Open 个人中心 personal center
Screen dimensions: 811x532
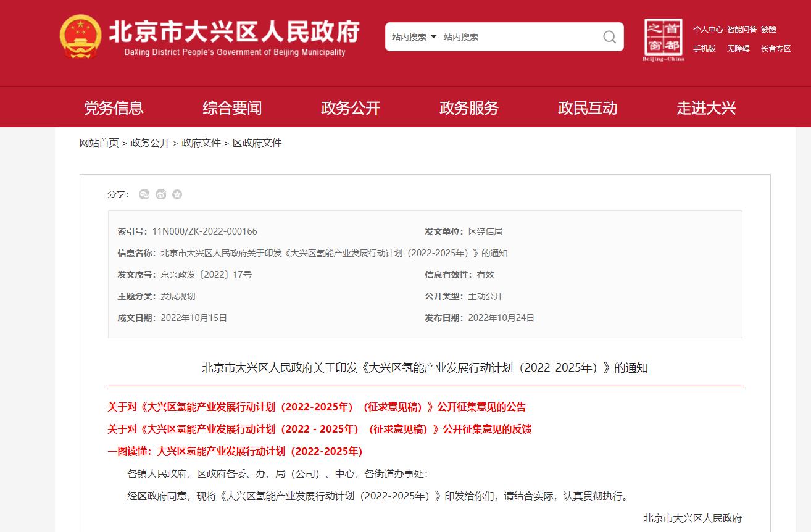click(708, 29)
